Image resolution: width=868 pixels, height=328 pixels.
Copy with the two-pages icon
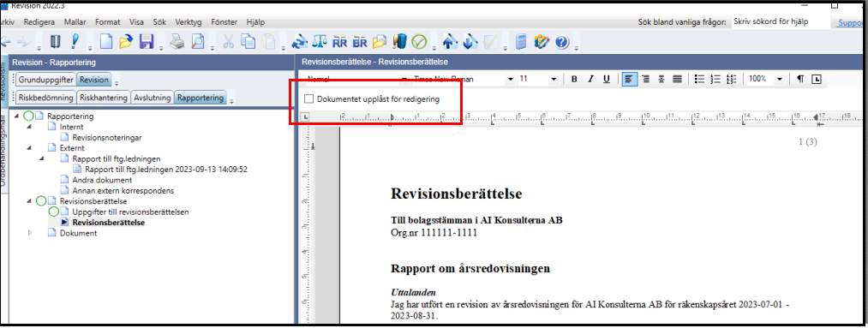point(248,41)
